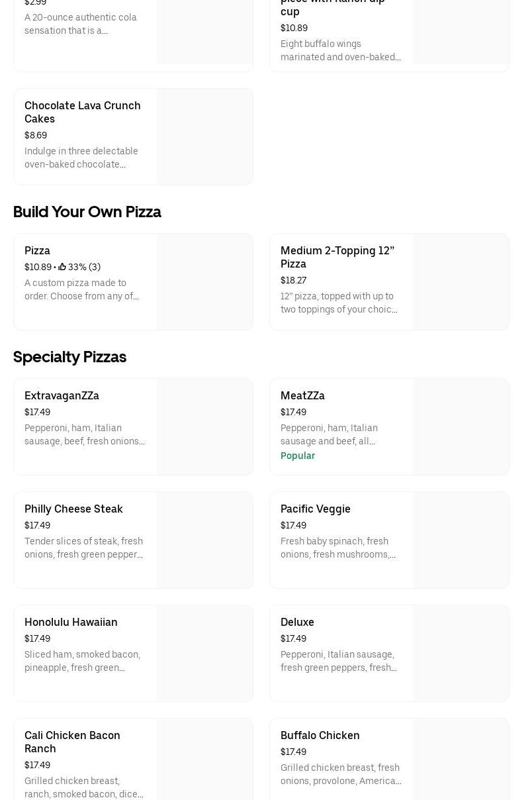This screenshot has height=800, width=532.
Task: Click the Pacific Veggie image placeholder
Action: click(x=461, y=540)
